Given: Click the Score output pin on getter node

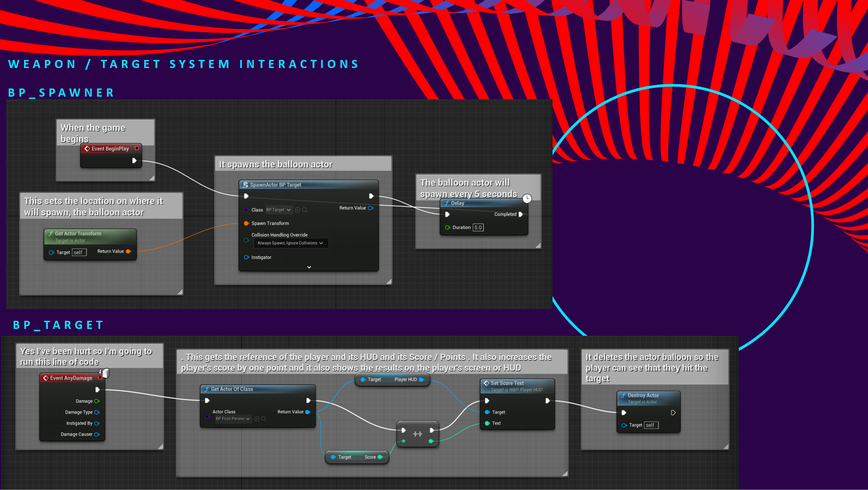Looking at the screenshot, I should tap(380, 457).
